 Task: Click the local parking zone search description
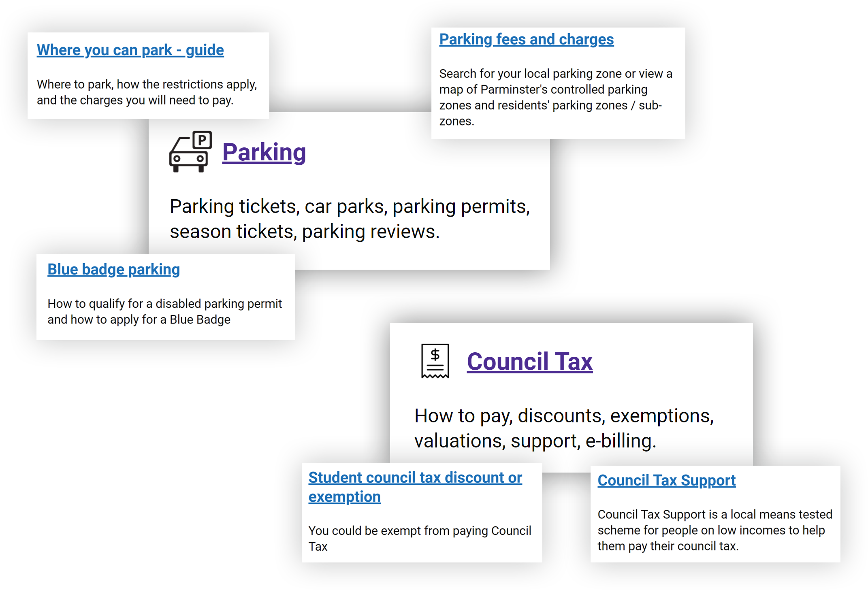[556, 97]
